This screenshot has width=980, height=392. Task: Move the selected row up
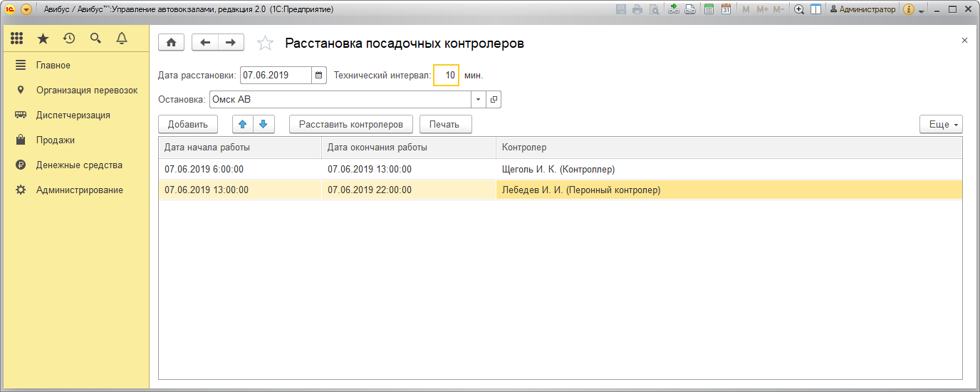pos(243,124)
